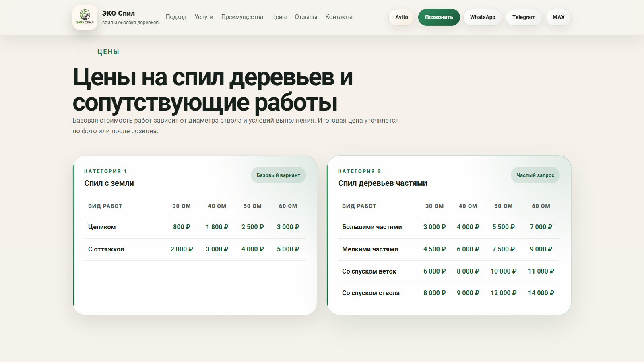This screenshot has height=362, width=644.
Task: Click the ЭКО Спил logo icon
Action: pyautogui.click(x=85, y=17)
